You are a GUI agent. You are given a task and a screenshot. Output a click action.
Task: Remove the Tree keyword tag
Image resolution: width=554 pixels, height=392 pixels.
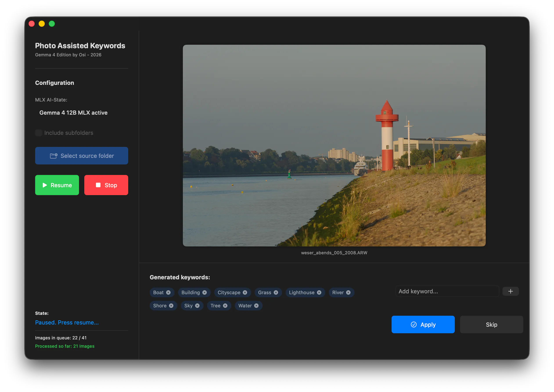point(225,306)
